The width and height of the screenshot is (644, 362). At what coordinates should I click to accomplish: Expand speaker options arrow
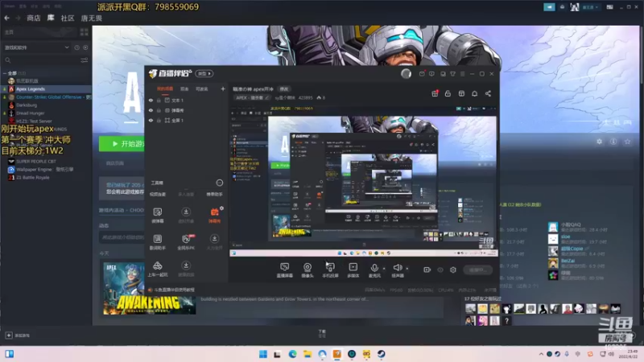point(407,269)
